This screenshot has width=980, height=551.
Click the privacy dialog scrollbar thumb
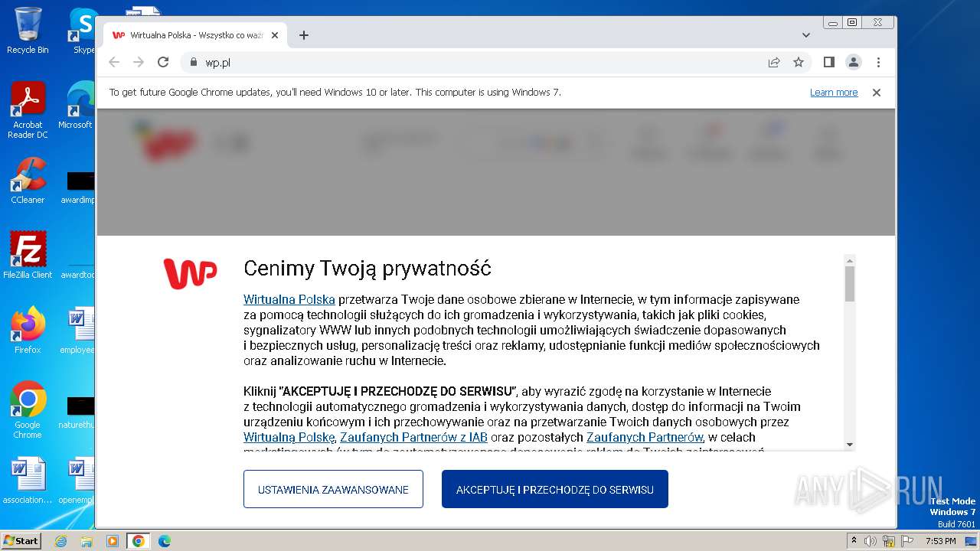(x=850, y=284)
